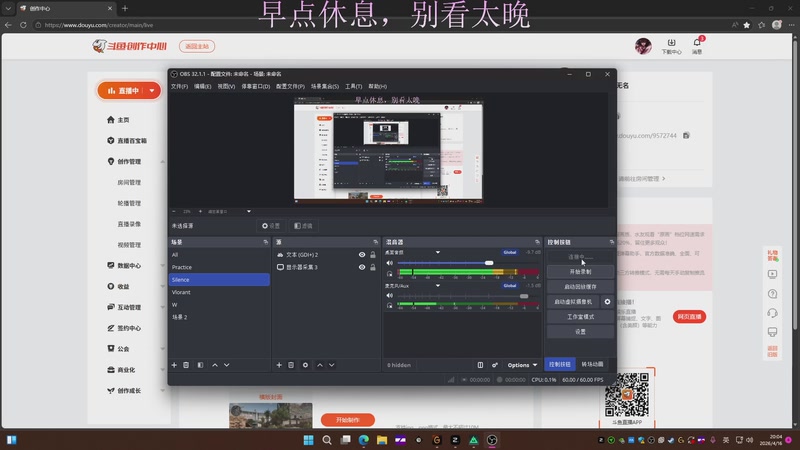Open preview scaling dropdown below preview
800x450 pixels.
[248, 211]
